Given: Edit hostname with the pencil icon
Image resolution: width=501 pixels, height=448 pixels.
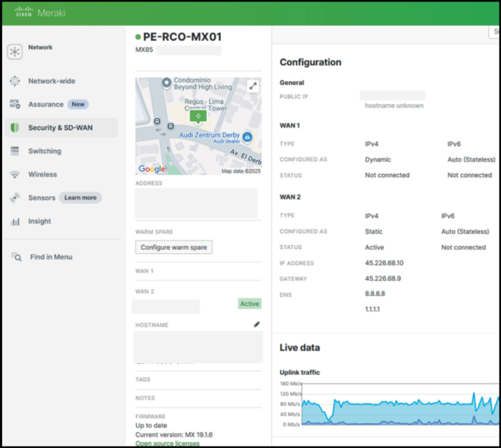Looking at the screenshot, I should tap(257, 324).
